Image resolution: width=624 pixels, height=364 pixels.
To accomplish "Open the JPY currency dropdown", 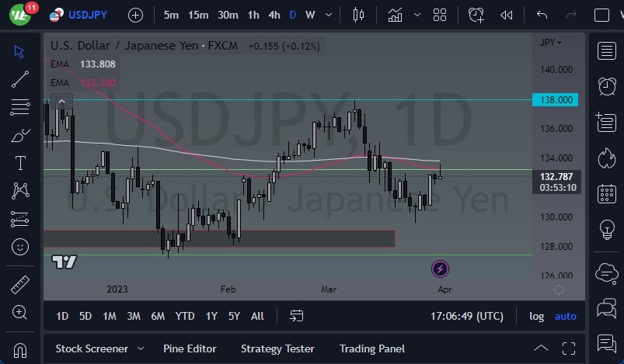I will pyautogui.click(x=551, y=43).
